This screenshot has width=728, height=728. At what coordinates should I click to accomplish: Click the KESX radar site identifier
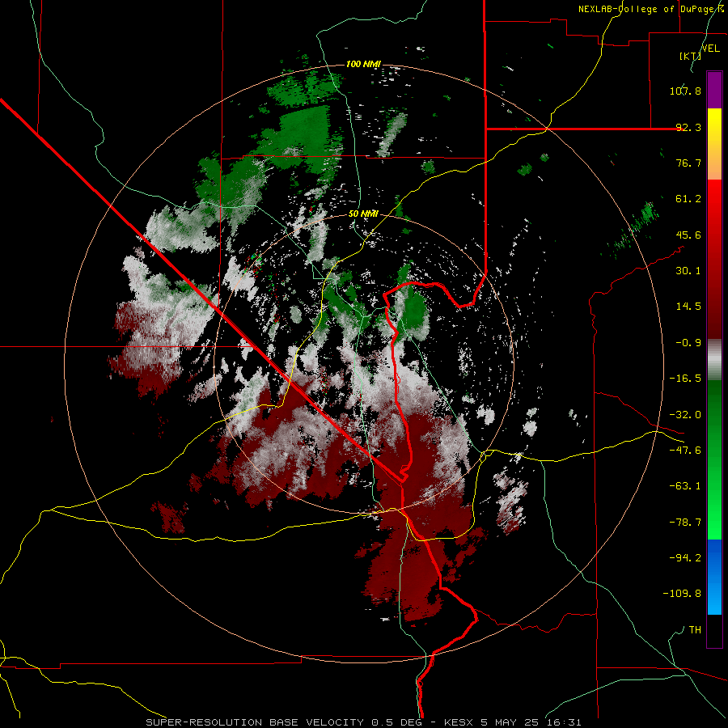pyautogui.click(x=460, y=722)
